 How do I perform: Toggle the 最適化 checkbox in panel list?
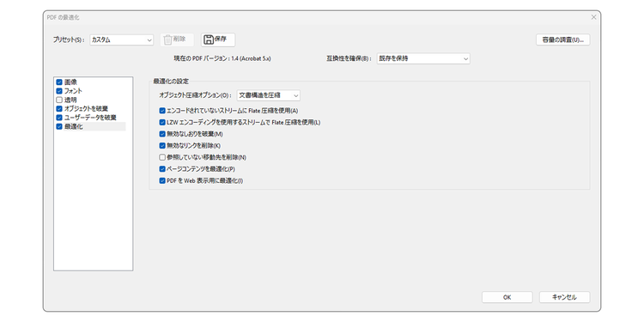coord(59,126)
